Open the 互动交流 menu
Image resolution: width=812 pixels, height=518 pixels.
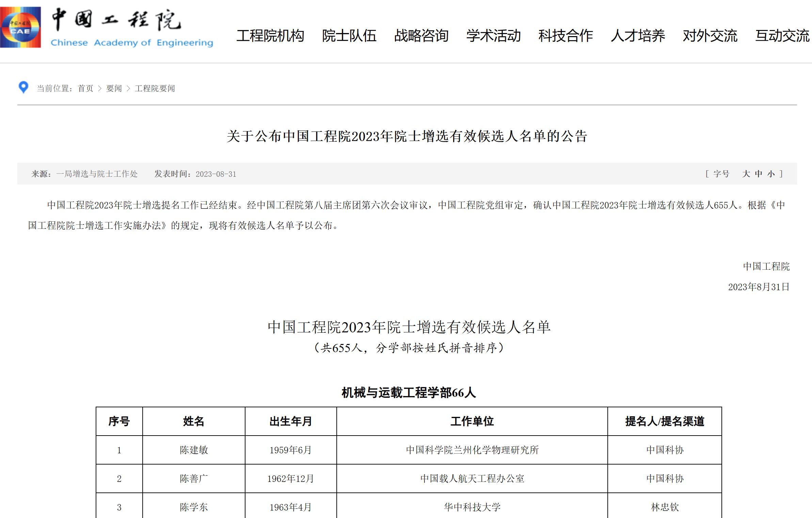pyautogui.click(x=782, y=36)
